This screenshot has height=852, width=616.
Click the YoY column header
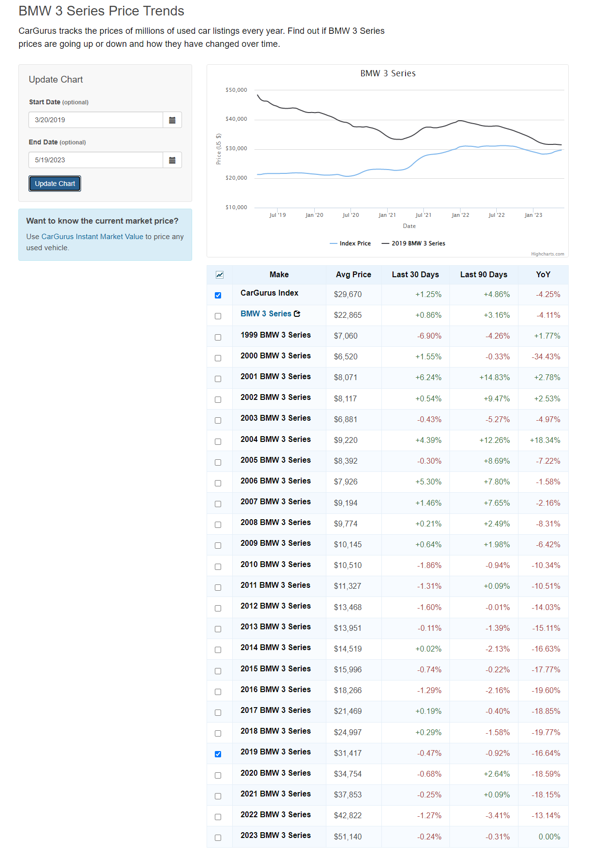click(x=543, y=275)
